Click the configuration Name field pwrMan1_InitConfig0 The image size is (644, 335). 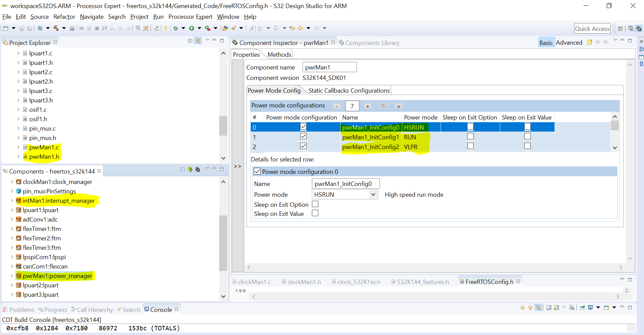click(346, 184)
